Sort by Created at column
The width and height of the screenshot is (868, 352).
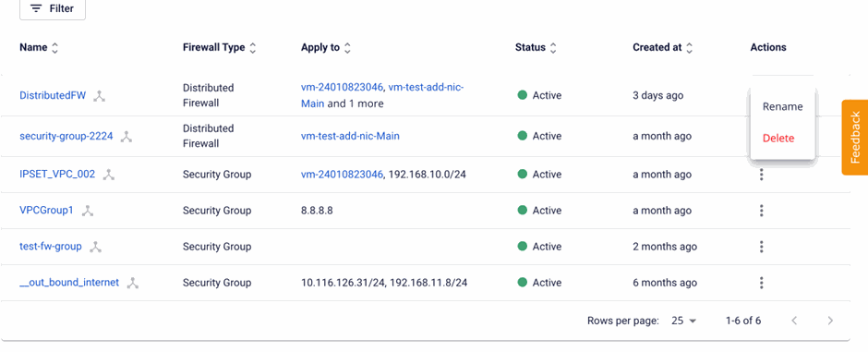coord(689,48)
